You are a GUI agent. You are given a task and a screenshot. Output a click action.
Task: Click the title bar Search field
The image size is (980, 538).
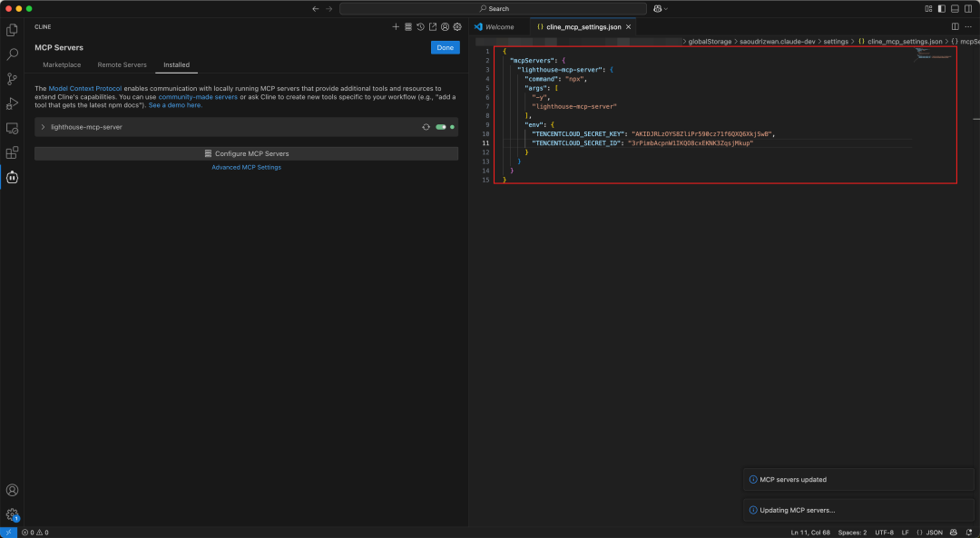point(493,9)
